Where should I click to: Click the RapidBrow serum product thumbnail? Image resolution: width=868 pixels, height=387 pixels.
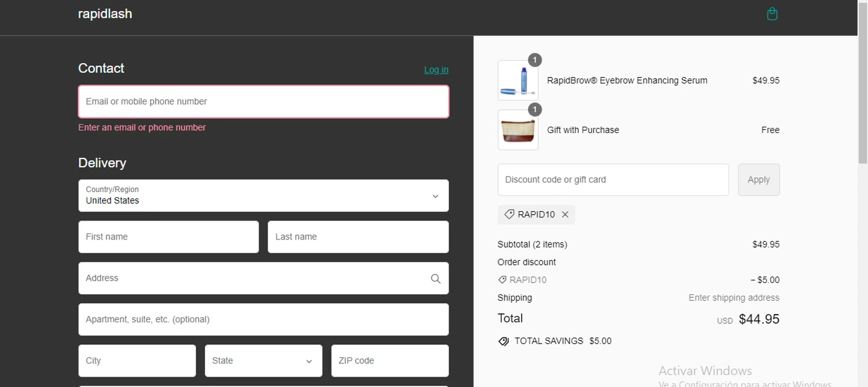[x=518, y=80]
